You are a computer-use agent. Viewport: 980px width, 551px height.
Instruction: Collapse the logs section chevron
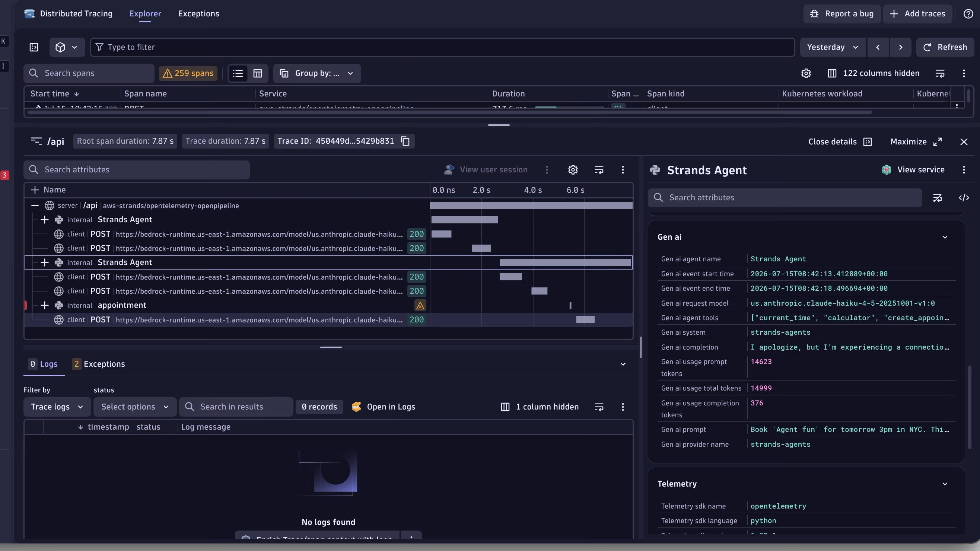click(623, 364)
